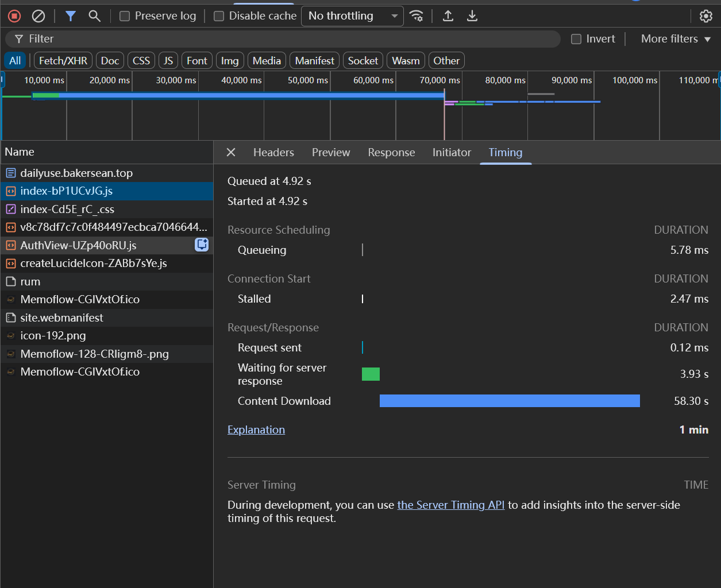Export HAR file download icon

coord(472,16)
